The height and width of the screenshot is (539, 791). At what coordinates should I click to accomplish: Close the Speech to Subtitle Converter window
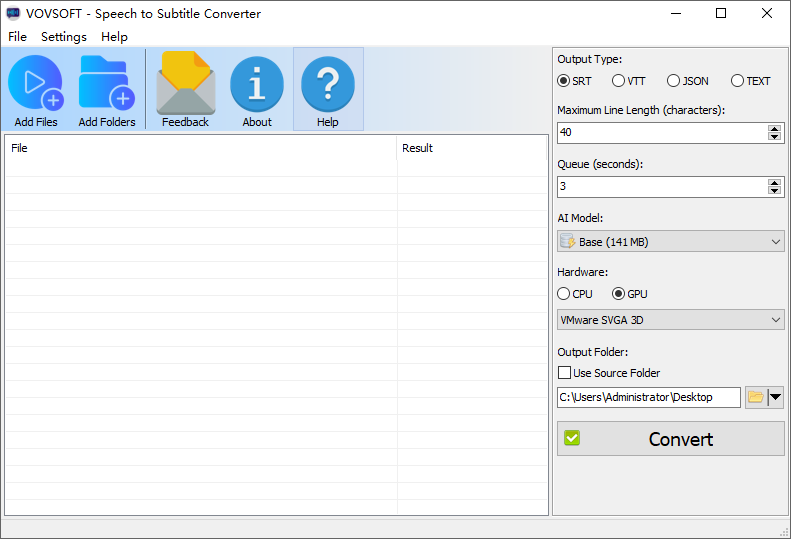(x=767, y=13)
